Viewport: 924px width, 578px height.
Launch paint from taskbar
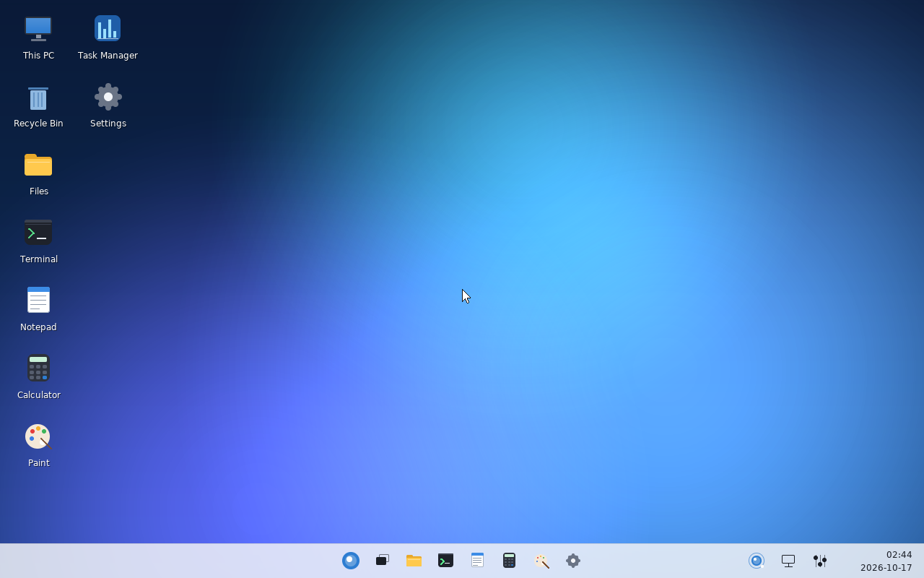[x=541, y=561]
